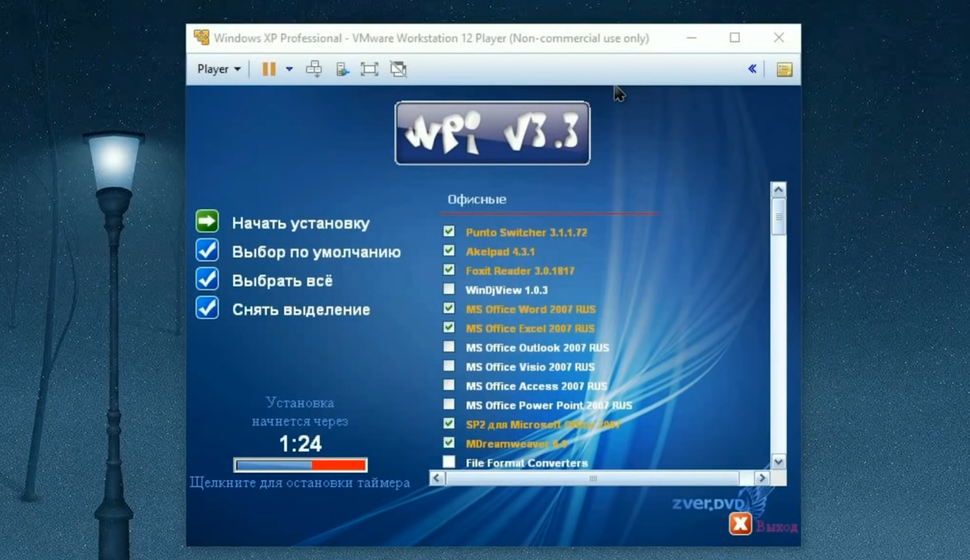Open the Player menu
Screen dimensions: 970x560
219,69
